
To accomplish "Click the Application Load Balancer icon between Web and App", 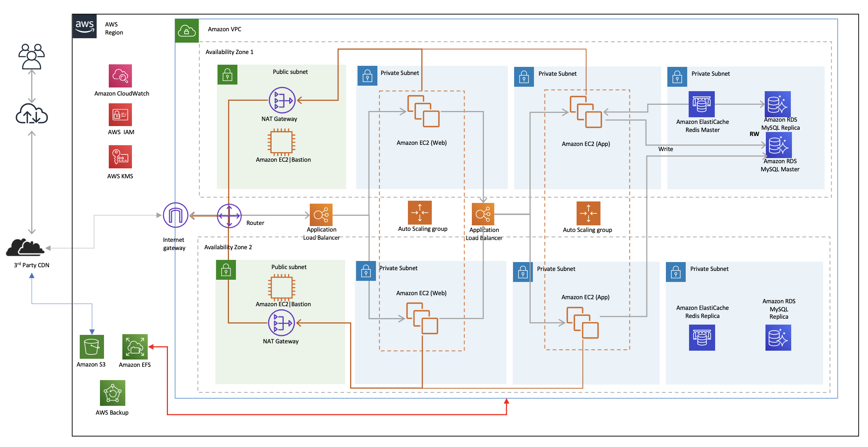I will (483, 214).
